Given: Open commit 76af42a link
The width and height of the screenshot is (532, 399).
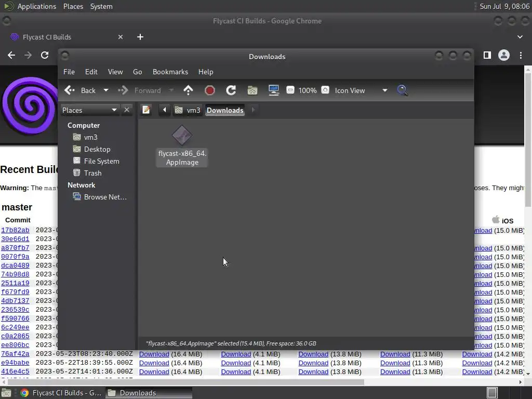Looking at the screenshot, I should [x=15, y=353].
